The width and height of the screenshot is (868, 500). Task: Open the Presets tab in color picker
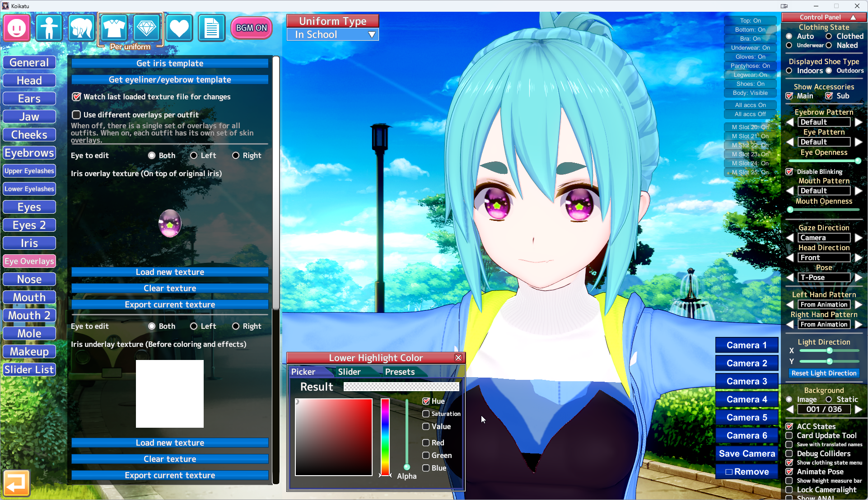(x=400, y=372)
